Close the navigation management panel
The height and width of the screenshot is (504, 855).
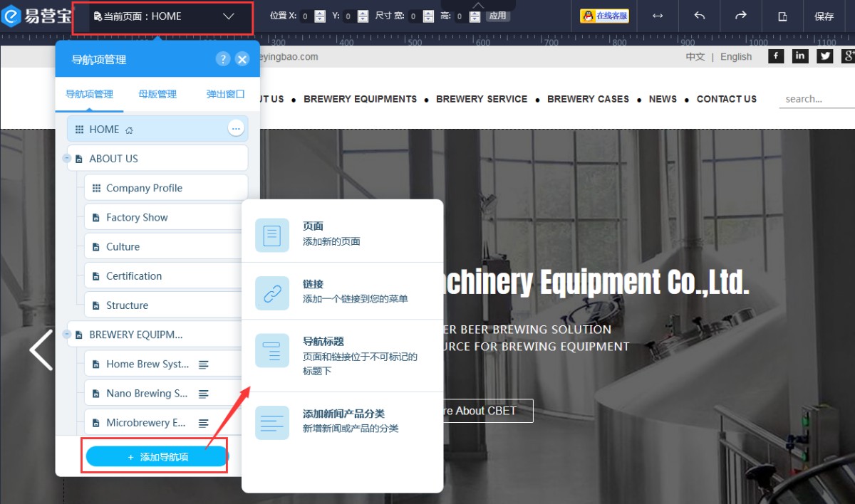click(242, 59)
